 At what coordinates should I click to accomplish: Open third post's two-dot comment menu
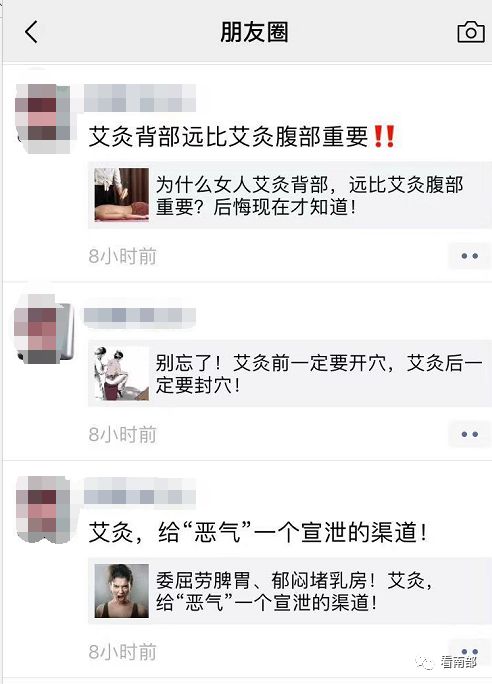point(469,652)
